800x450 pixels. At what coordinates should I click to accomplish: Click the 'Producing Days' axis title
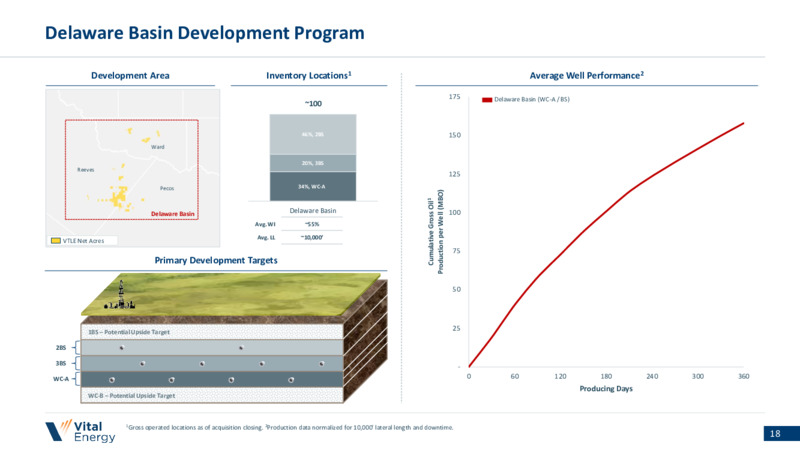point(606,389)
